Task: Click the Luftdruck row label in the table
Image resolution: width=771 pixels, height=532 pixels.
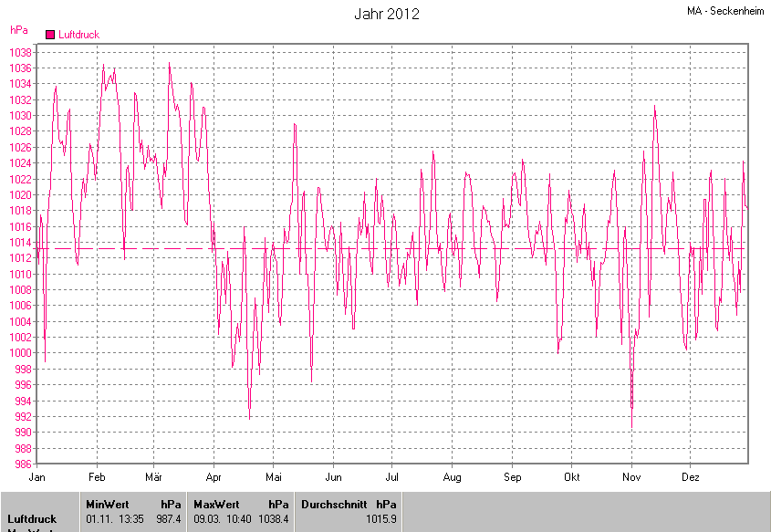Action: (32, 518)
